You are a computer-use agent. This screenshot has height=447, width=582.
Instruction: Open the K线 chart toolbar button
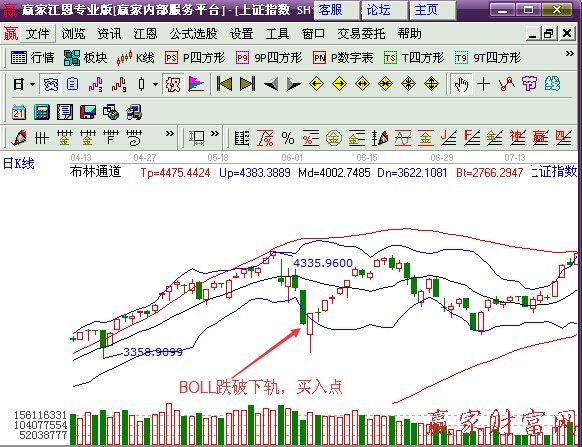pos(135,58)
